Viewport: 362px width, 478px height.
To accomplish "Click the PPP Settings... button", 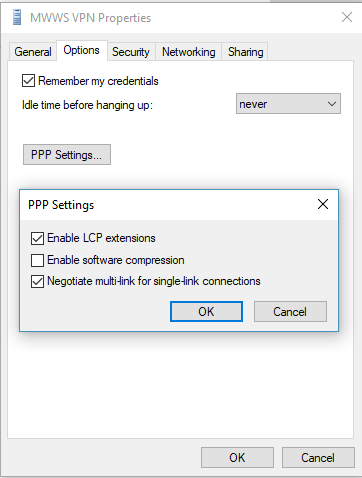I will [x=67, y=155].
